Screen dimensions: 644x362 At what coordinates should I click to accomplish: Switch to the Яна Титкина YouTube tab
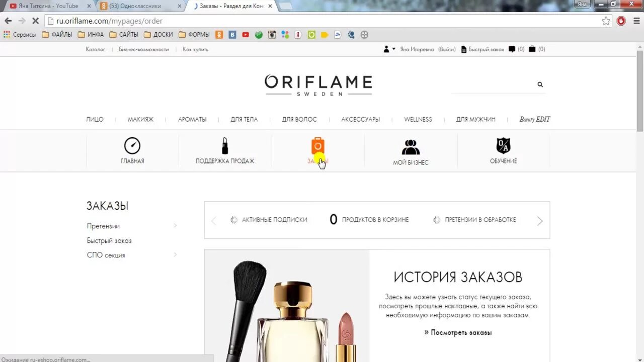click(48, 6)
